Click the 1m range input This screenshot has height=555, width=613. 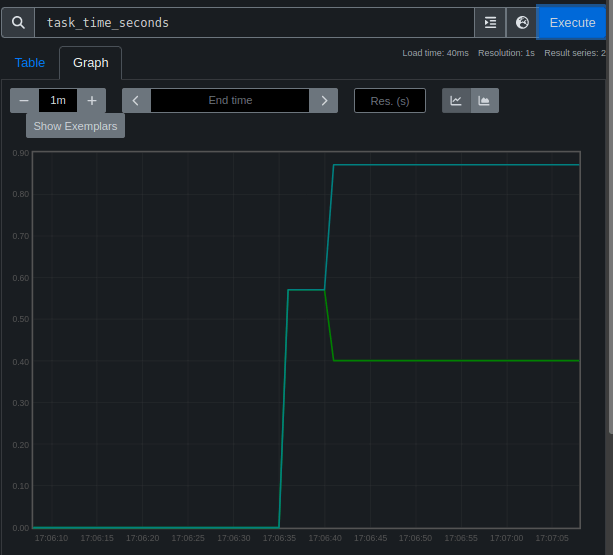pos(58,100)
